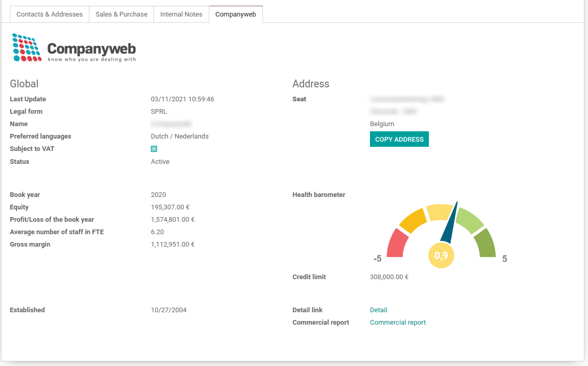Image resolution: width=588 pixels, height=366 pixels.
Task: Open the Detail link
Action: pyautogui.click(x=378, y=310)
